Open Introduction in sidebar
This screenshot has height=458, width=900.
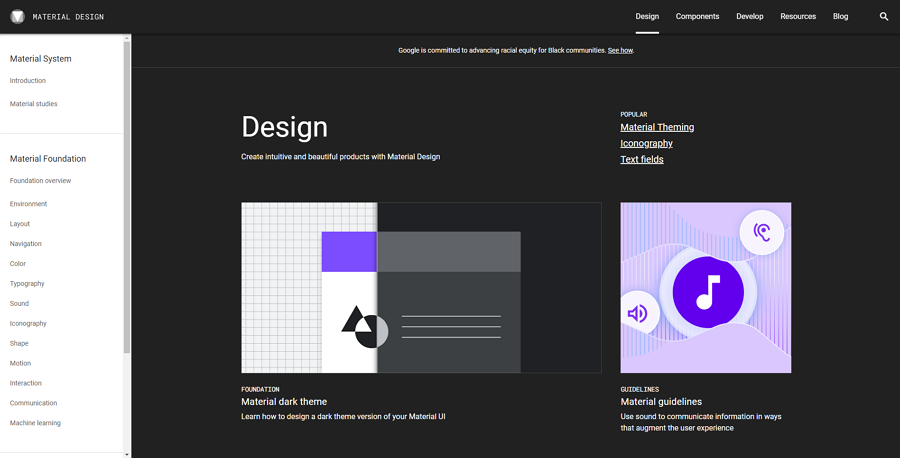28,81
